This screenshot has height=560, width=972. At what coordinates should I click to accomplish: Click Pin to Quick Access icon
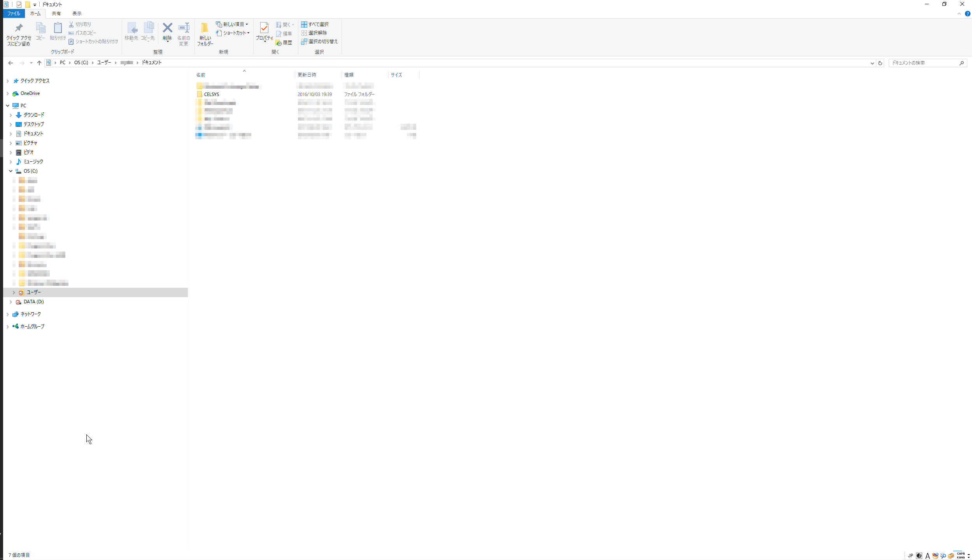pos(19,28)
